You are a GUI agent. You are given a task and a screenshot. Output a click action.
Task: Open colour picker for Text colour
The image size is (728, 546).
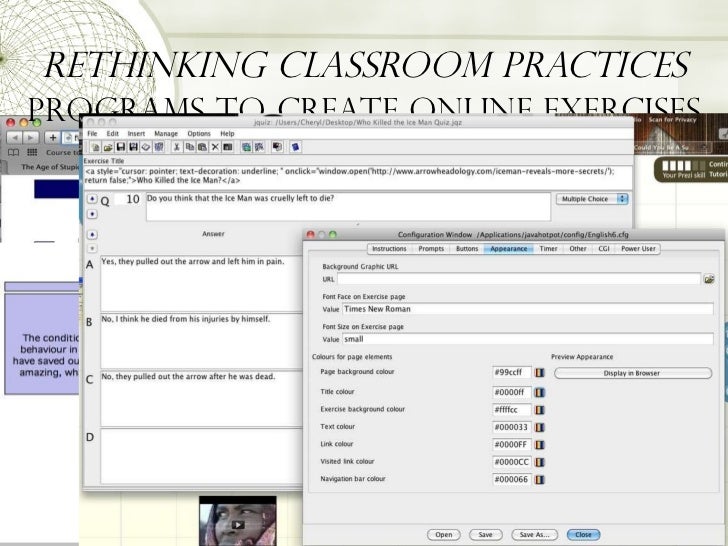tap(539, 427)
